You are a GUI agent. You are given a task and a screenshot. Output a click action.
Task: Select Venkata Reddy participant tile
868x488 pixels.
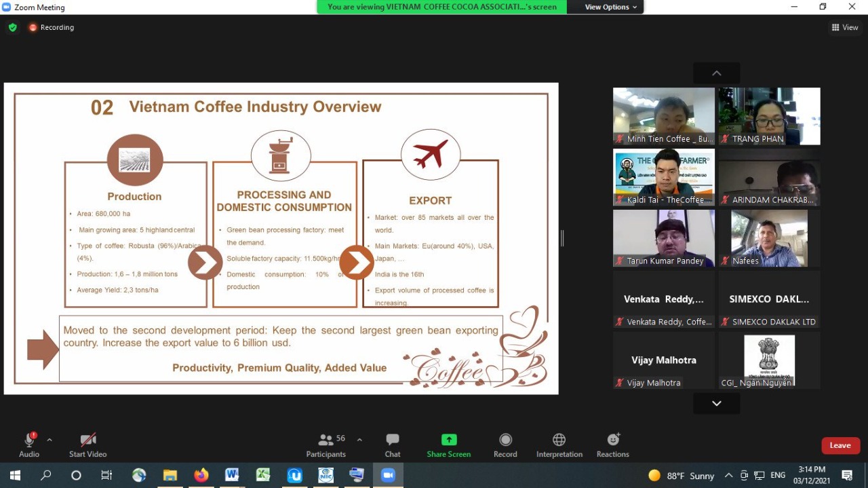coord(664,299)
